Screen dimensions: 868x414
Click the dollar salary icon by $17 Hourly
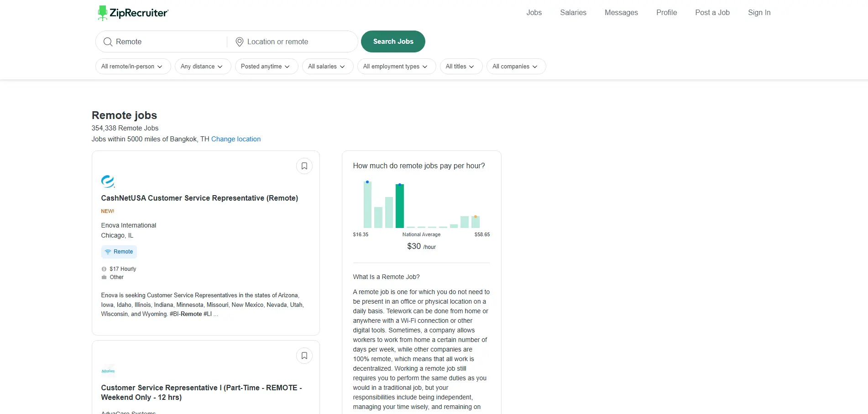[104, 269]
